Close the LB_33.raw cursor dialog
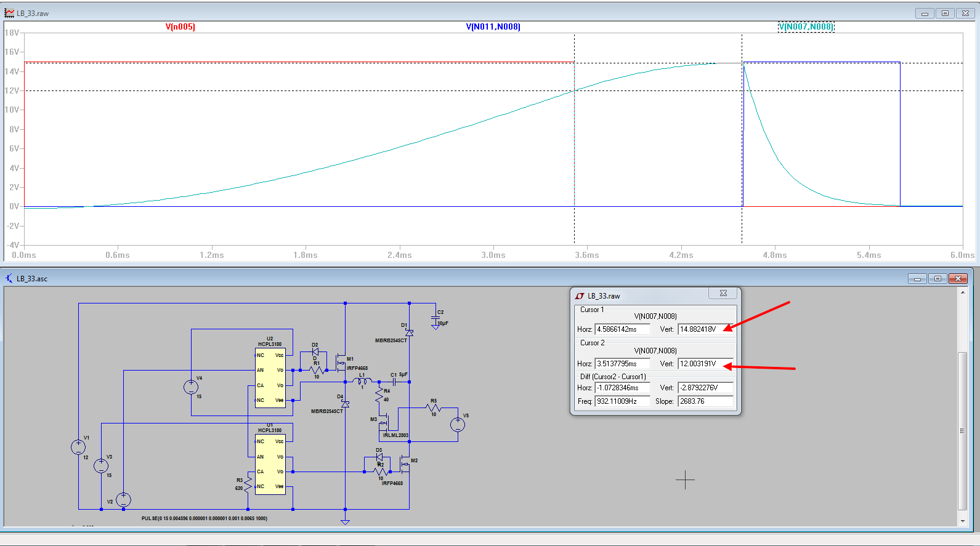This screenshot has height=546, width=980. point(724,294)
